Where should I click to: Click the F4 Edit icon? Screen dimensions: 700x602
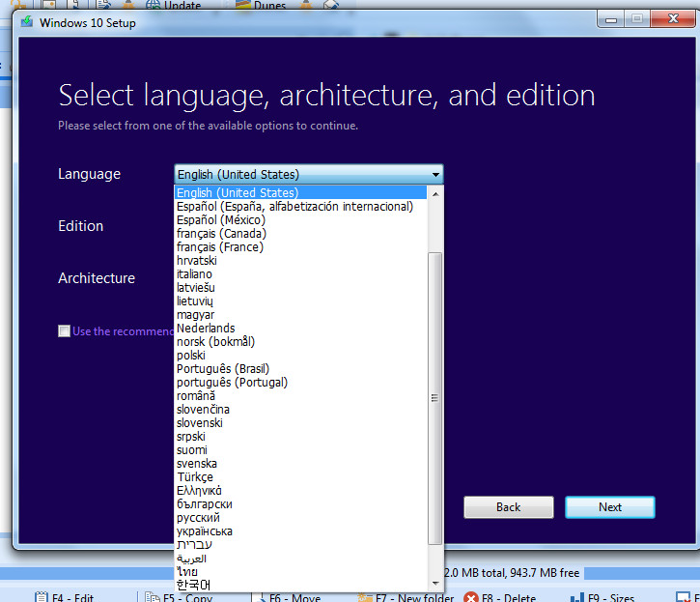point(42,597)
